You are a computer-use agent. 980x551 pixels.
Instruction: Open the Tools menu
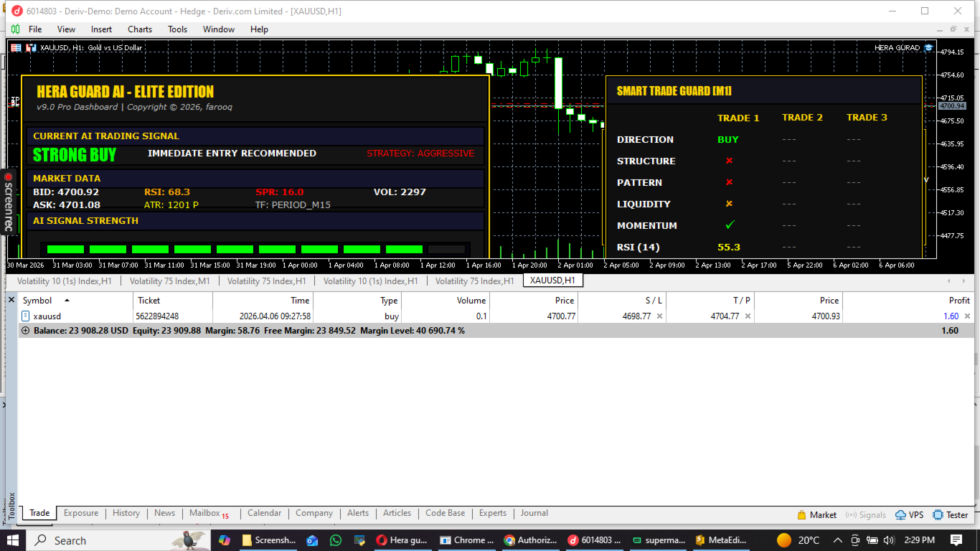(177, 29)
